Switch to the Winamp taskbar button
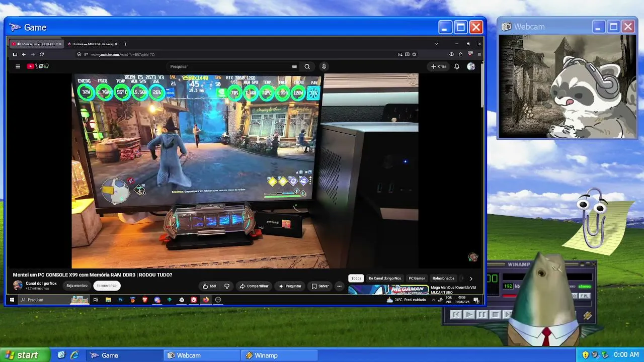 click(x=280, y=355)
